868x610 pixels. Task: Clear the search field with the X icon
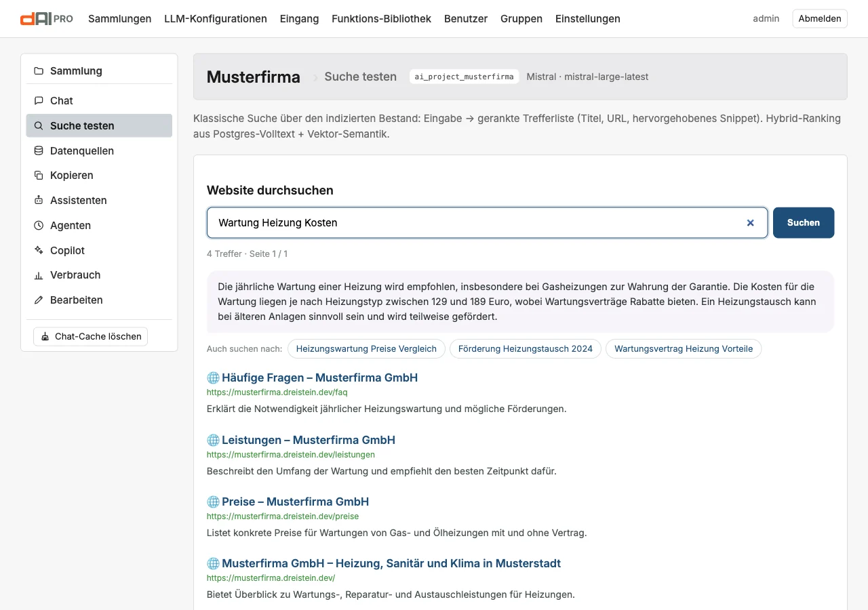pyautogui.click(x=751, y=223)
